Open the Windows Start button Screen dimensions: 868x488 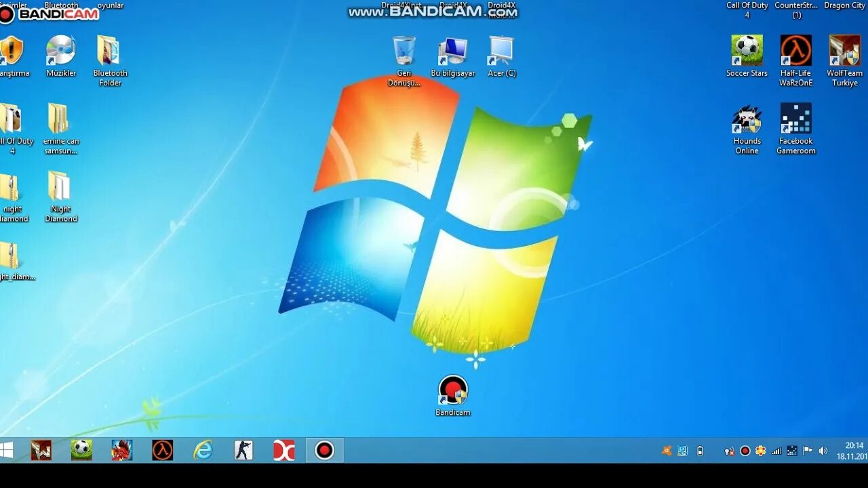pyautogui.click(x=7, y=450)
